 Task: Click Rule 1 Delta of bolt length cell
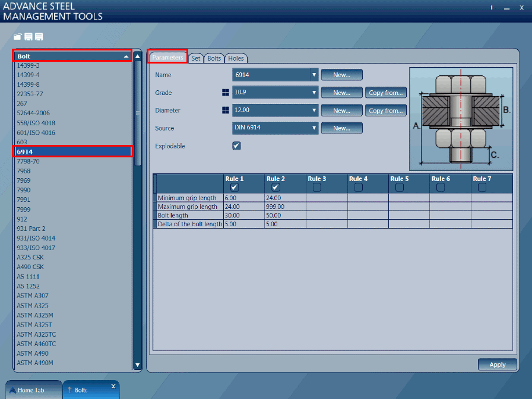tap(244, 224)
